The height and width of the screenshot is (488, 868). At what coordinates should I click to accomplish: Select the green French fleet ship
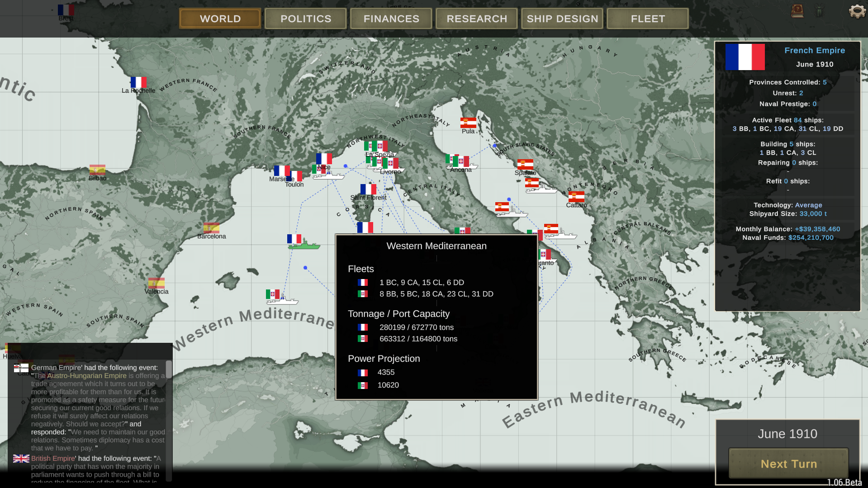coord(304,244)
